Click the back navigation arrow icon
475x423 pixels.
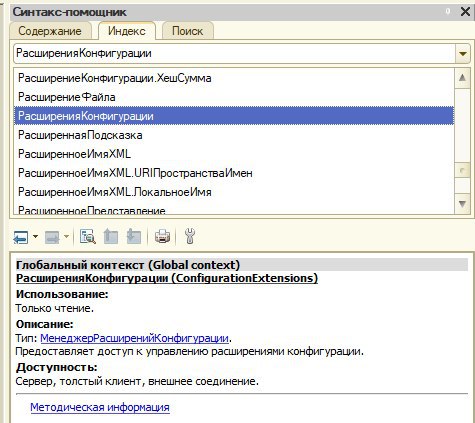tap(21, 237)
